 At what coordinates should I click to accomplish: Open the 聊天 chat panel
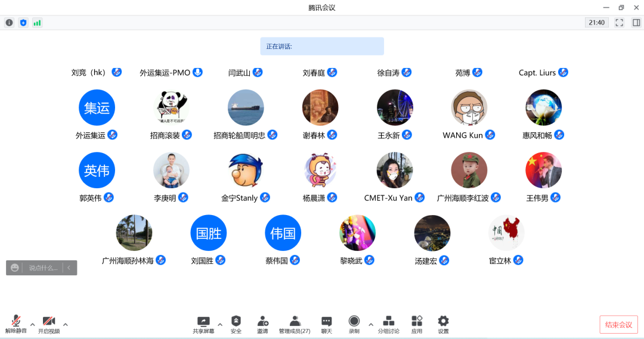[327, 324]
